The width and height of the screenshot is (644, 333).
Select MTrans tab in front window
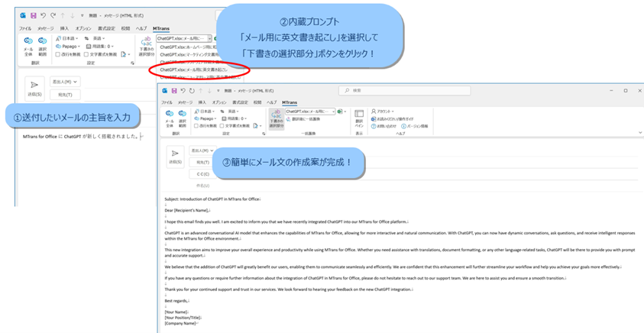[x=290, y=102]
